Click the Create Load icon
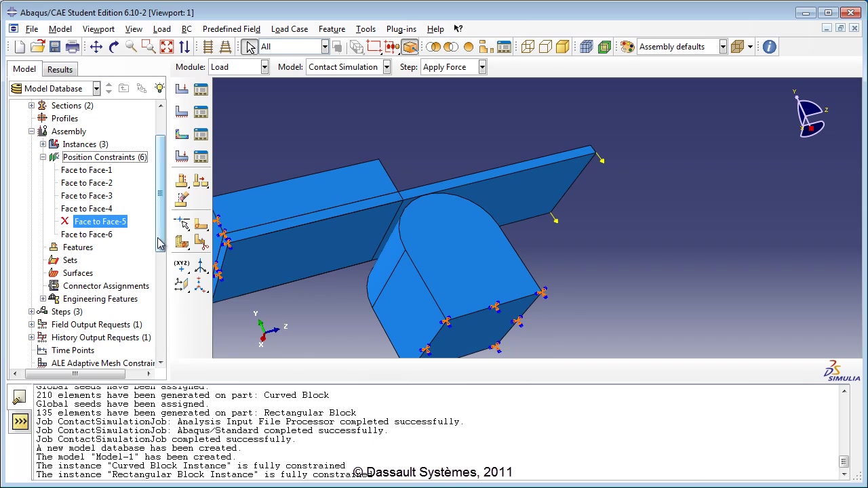 pyautogui.click(x=182, y=89)
